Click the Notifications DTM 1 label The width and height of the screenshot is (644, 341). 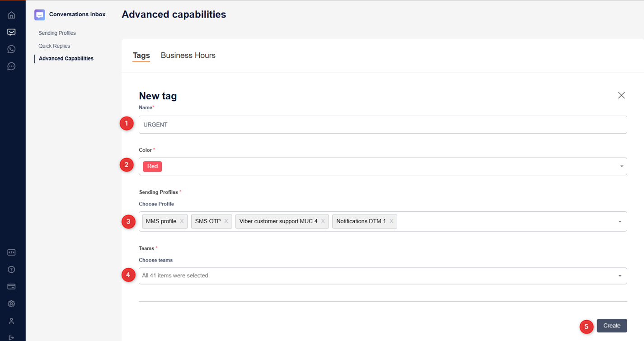point(361,221)
